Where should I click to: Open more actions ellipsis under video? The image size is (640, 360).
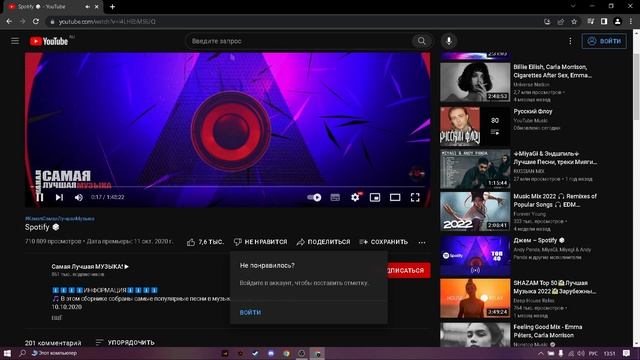click(x=422, y=242)
